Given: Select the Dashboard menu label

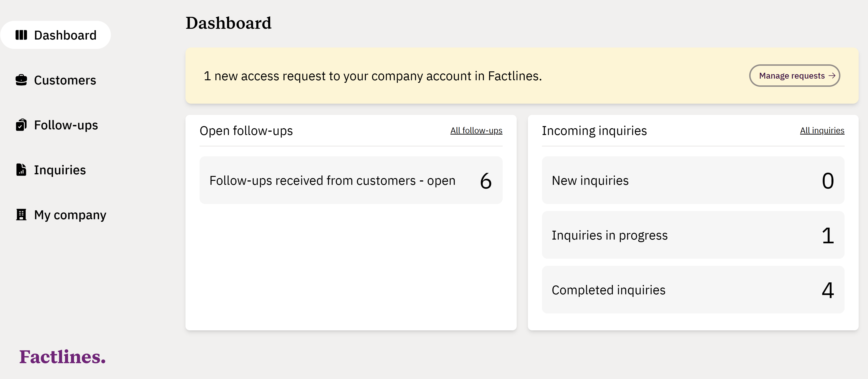Looking at the screenshot, I should pyautogui.click(x=65, y=35).
